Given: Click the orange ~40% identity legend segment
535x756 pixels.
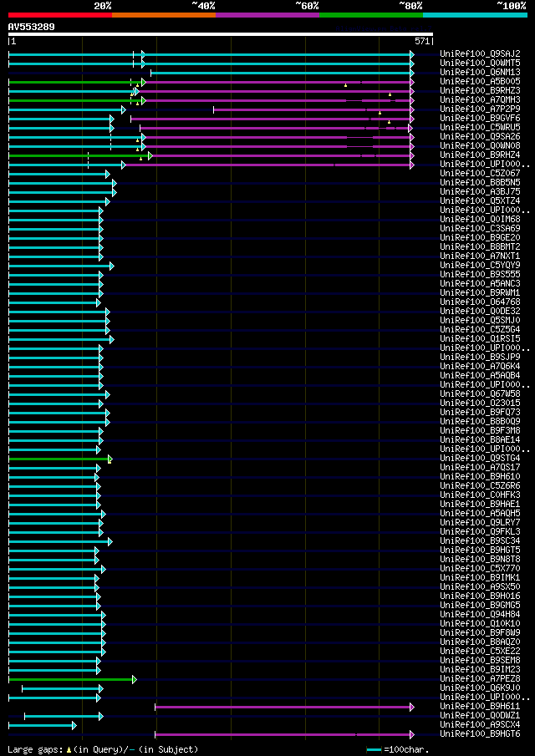Looking at the screenshot, I should [x=164, y=15].
